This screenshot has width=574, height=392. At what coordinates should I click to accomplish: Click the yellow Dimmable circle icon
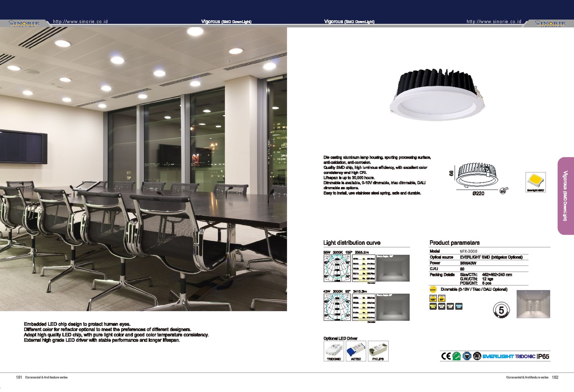433,289
